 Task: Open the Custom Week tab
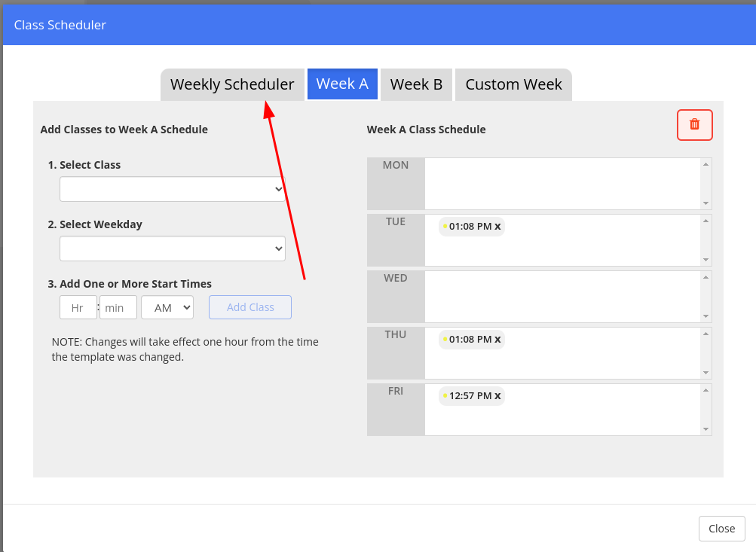click(513, 84)
